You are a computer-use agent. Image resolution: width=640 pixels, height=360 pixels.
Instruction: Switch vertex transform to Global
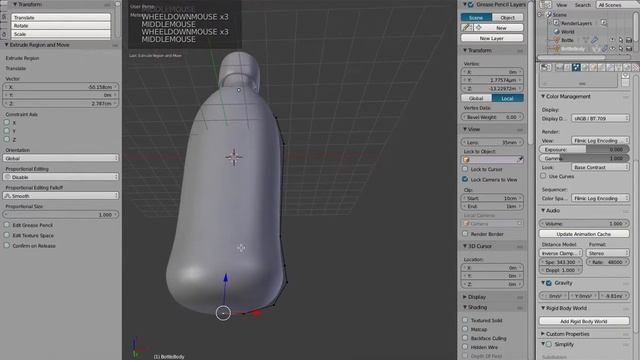(476, 98)
